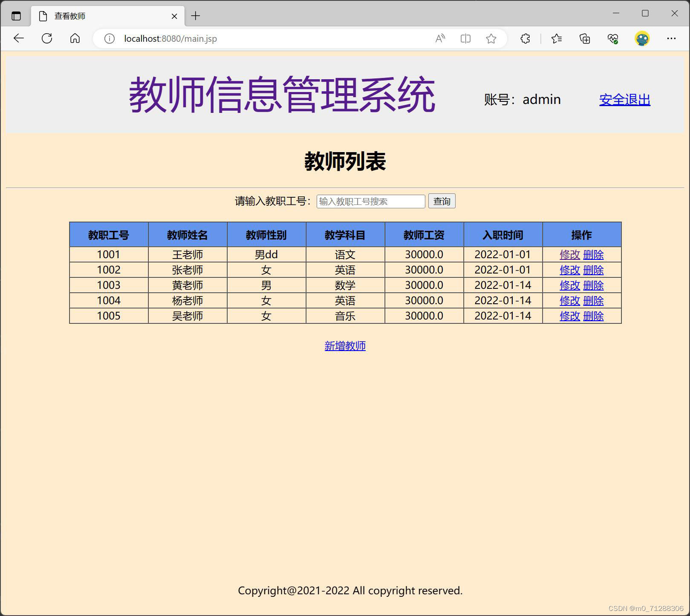Open a new browser tab
690x616 pixels.
(x=195, y=16)
